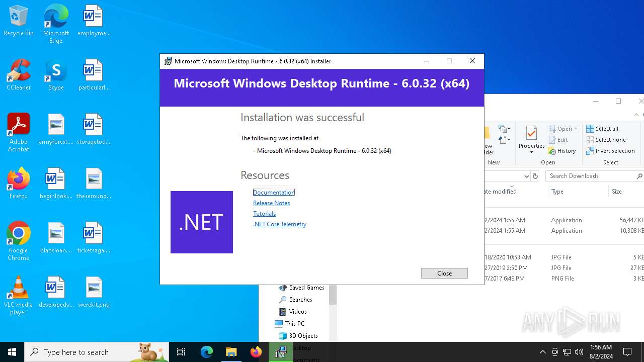The image size is (644, 362).
Task: Click the installer title bar icon
Action: (x=169, y=61)
